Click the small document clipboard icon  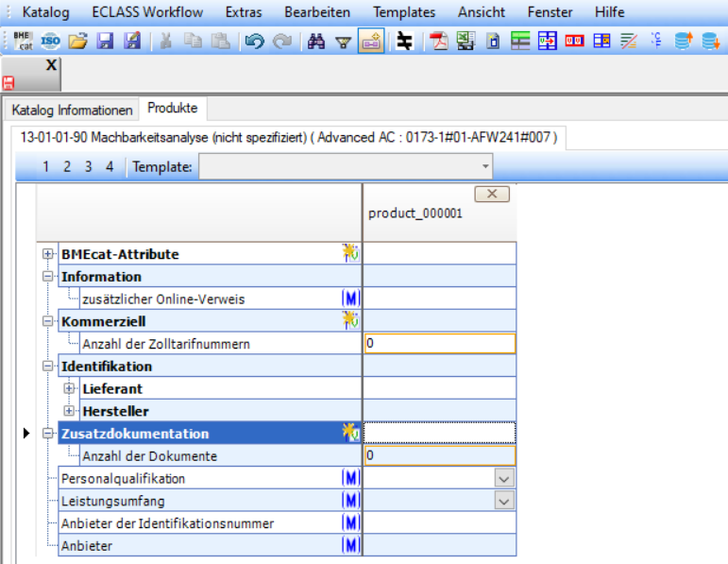pyautogui.click(x=494, y=42)
